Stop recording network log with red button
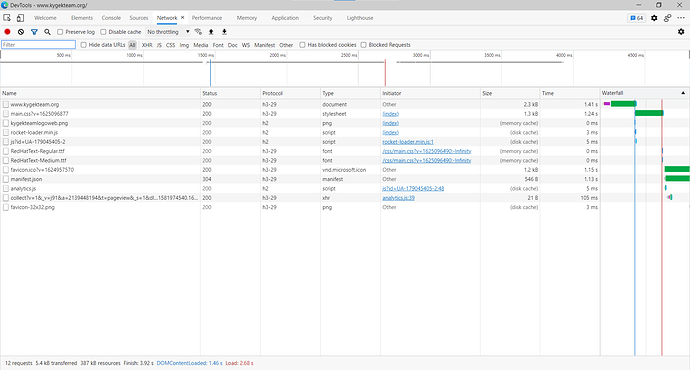 [7, 32]
